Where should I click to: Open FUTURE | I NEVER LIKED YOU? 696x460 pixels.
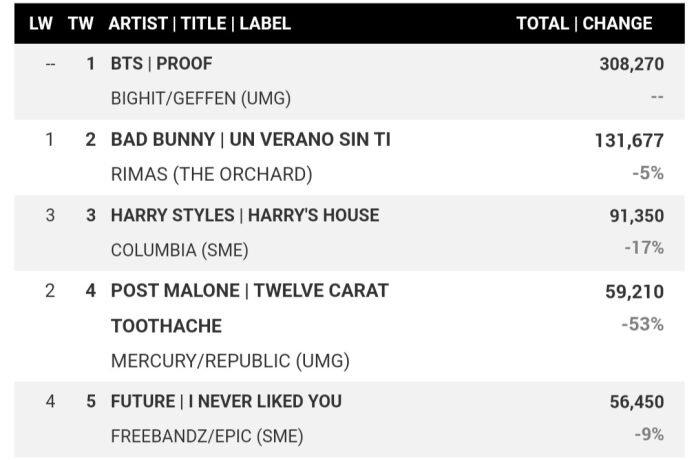[226, 401]
